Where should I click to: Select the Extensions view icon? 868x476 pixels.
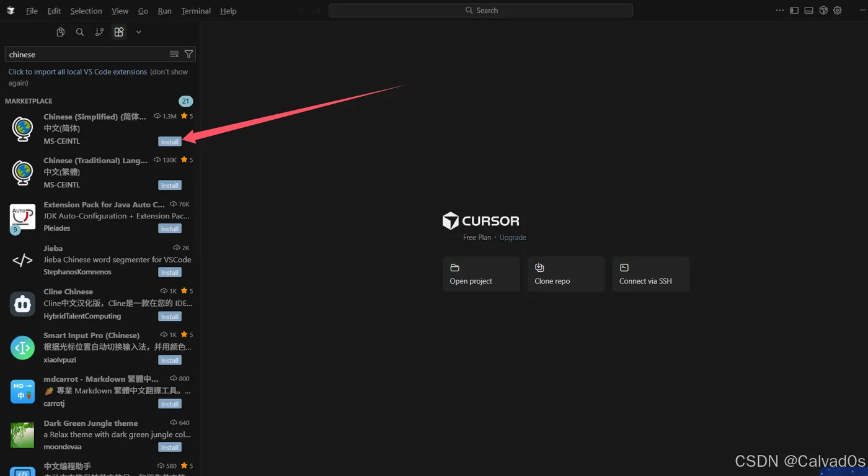[119, 32]
